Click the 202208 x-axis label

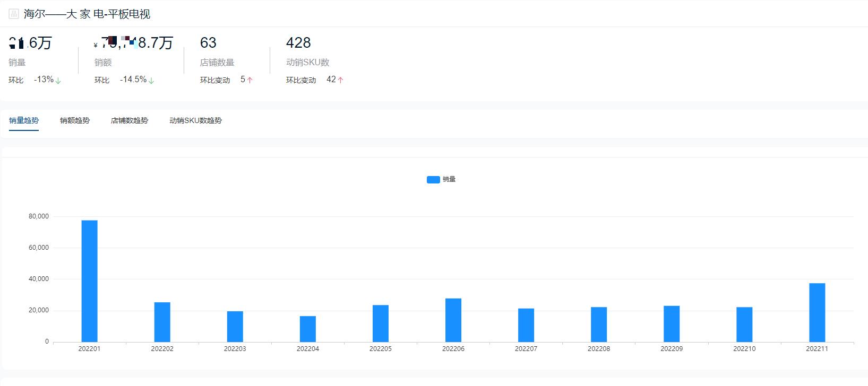click(x=599, y=349)
